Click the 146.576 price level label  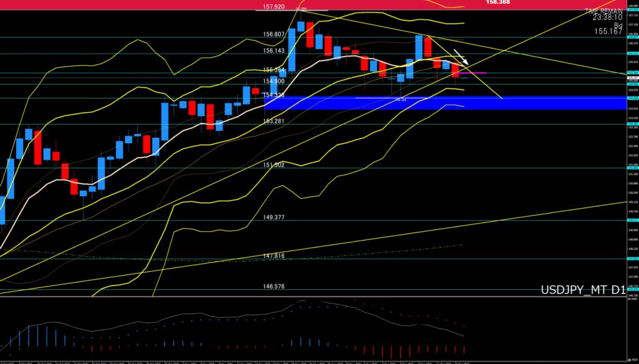tap(275, 287)
